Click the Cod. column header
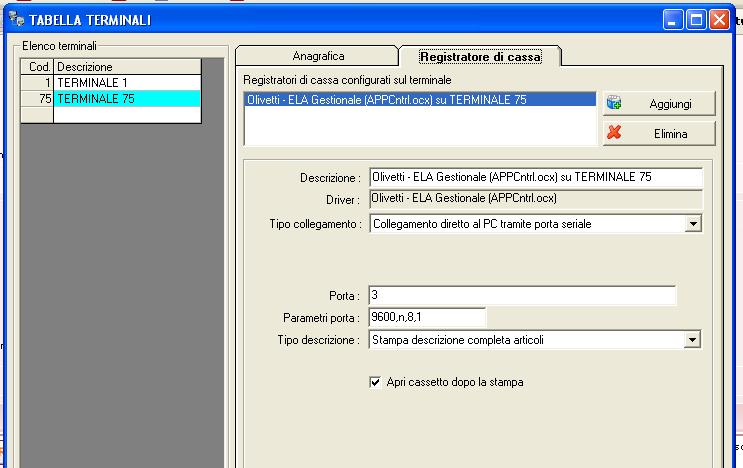This screenshot has width=743, height=468. (37, 67)
